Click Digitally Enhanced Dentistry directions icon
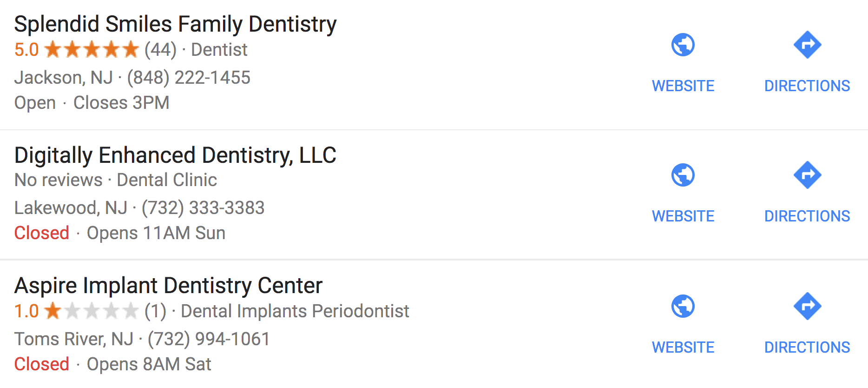 (x=807, y=175)
